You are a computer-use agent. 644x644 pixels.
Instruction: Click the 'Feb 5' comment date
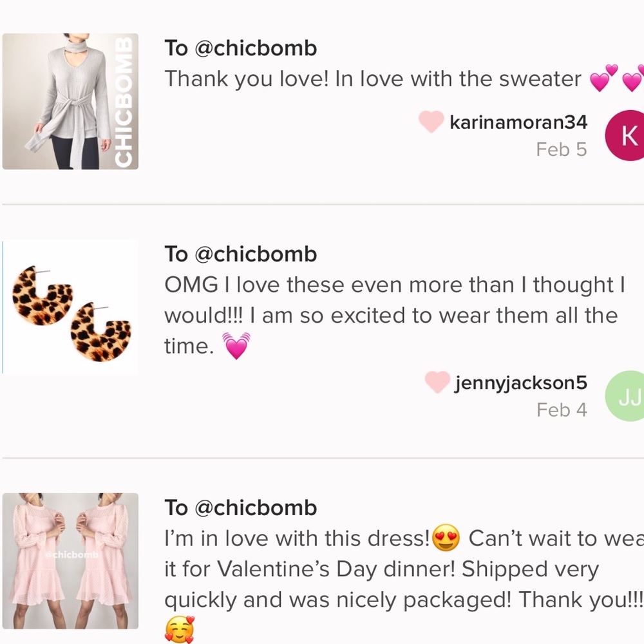click(x=561, y=149)
